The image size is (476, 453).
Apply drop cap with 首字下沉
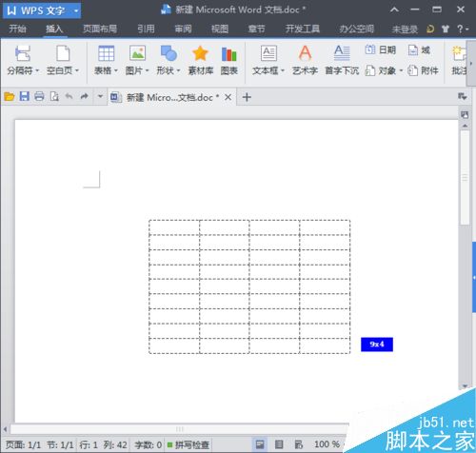pos(342,60)
